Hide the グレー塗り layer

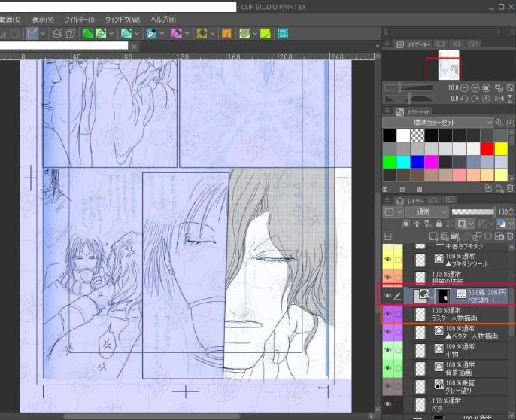pos(387,385)
